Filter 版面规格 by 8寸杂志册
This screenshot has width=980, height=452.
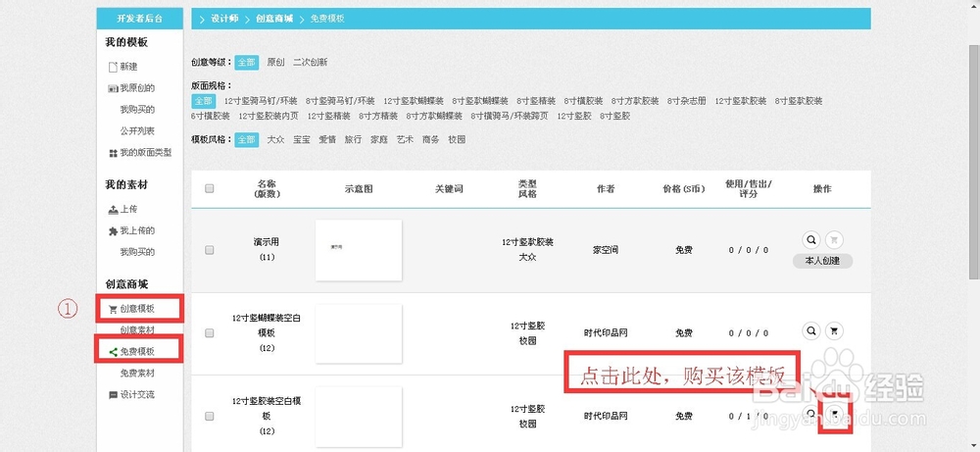[x=687, y=101]
